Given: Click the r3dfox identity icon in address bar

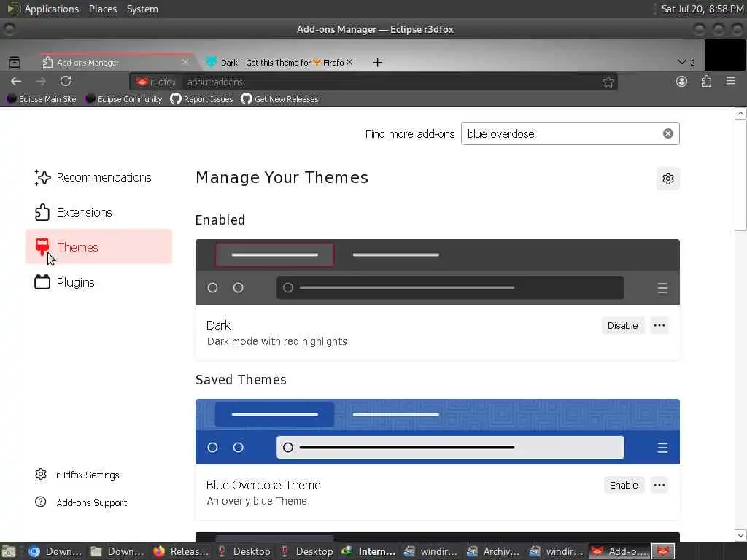Looking at the screenshot, I should click(x=156, y=82).
